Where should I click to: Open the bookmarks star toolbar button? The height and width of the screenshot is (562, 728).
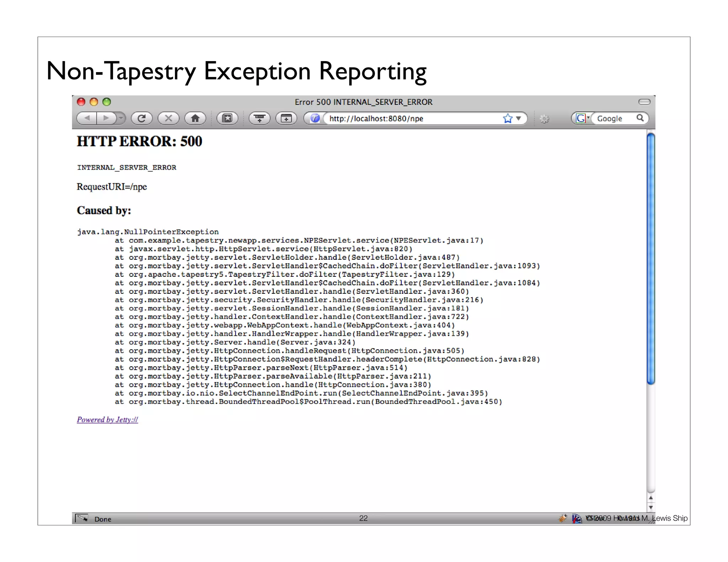click(227, 118)
